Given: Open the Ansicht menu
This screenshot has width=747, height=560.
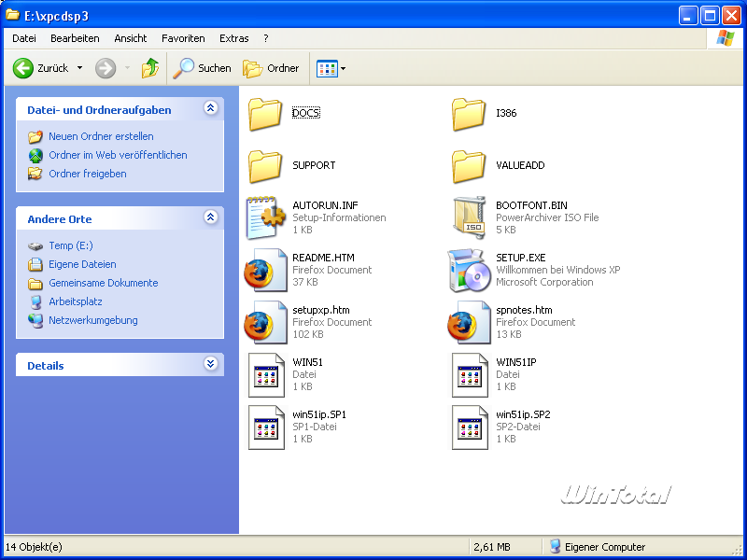Looking at the screenshot, I should (131, 38).
